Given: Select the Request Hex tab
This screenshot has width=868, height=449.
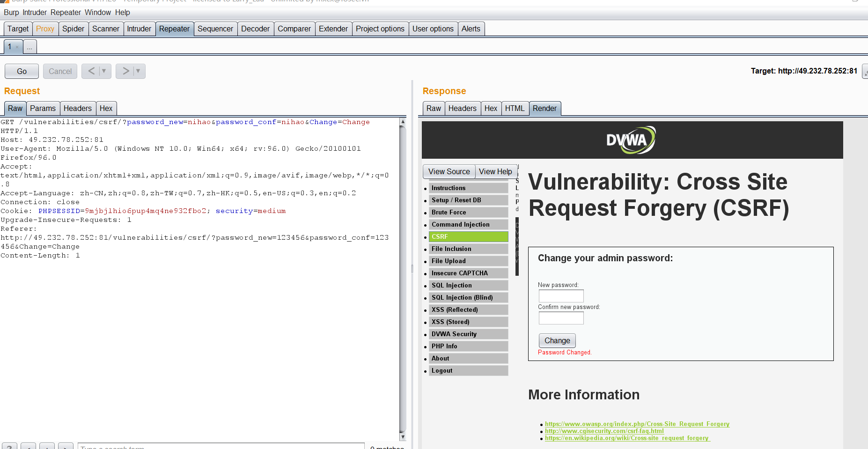Looking at the screenshot, I should point(106,108).
